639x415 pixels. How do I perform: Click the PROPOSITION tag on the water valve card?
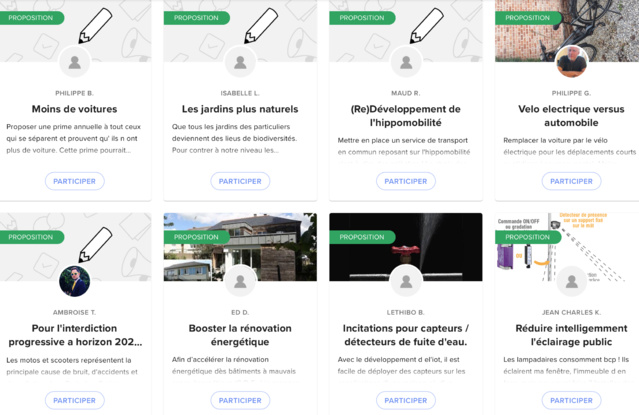362,237
